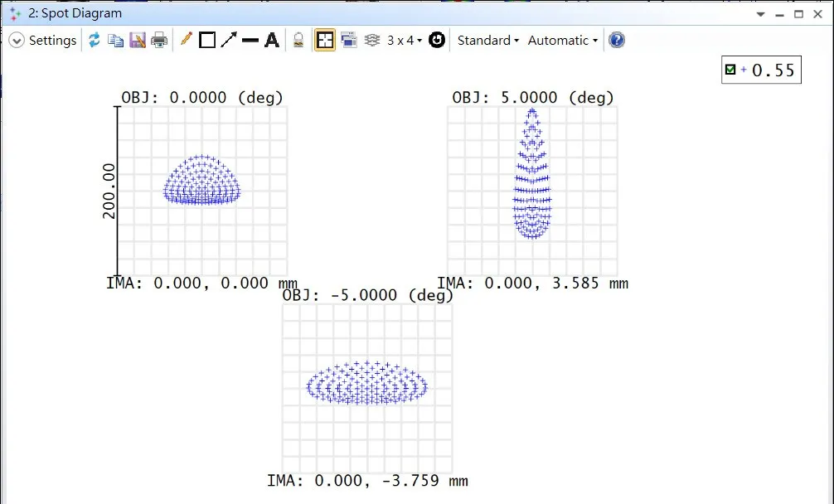Click the Print icon
The height and width of the screenshot is (504, 834).
pos(159,40)
